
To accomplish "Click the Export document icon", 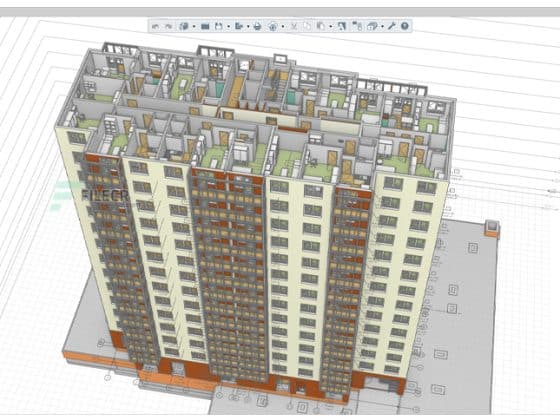I will coord(239,26).
